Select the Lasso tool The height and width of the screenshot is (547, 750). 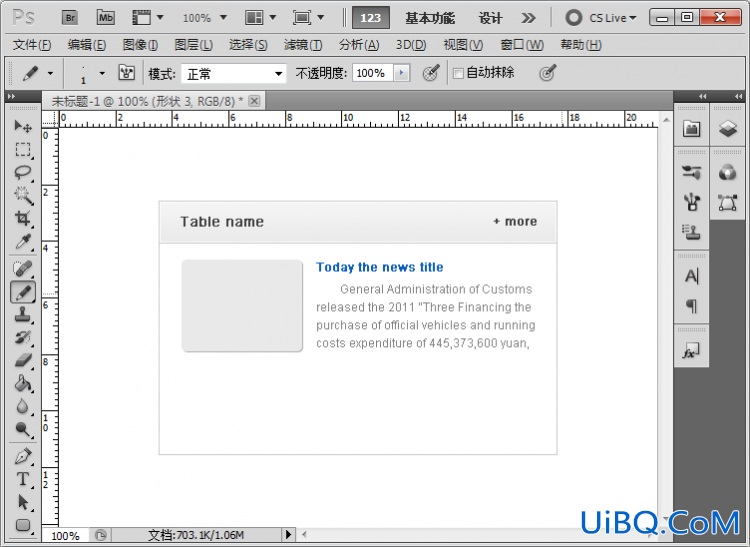[22, 173]
